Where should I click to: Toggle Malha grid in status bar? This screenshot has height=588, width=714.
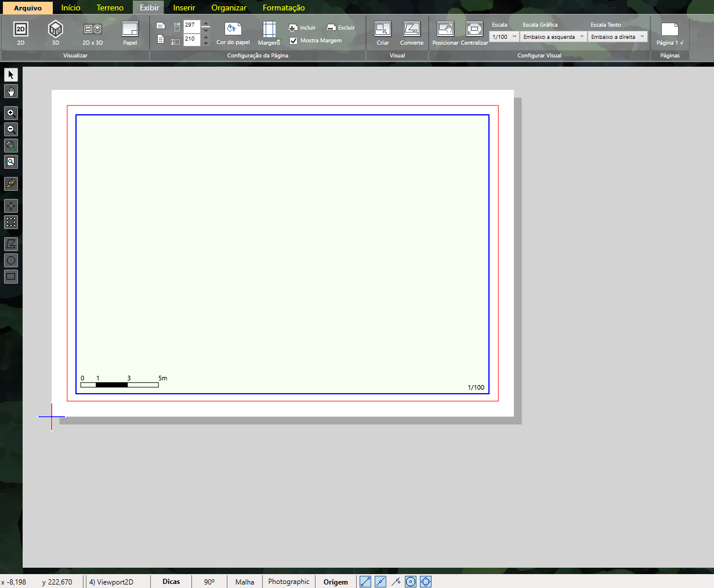(245, 582)
